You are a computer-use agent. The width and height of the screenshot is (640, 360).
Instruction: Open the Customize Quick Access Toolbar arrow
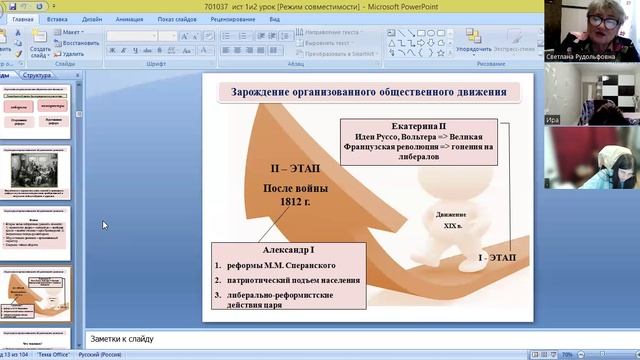click(x=54, y=7)
